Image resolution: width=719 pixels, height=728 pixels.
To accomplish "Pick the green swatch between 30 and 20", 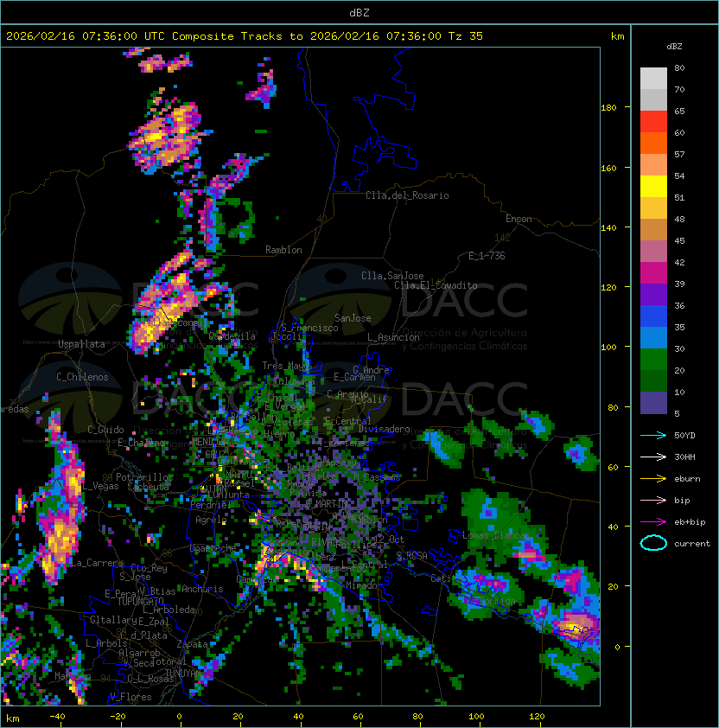I will pyautogui.click(x=653, y=360).
